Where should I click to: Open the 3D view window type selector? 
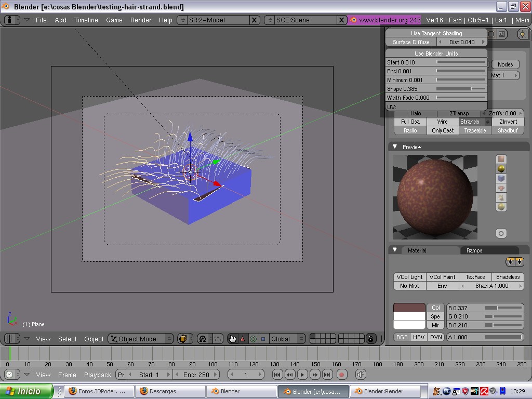click(x=12, y=339)
